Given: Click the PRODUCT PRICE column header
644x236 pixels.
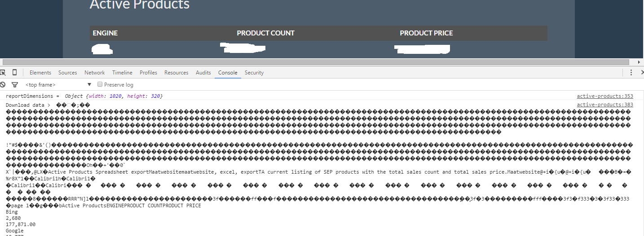Looking at the screenshot, I should [426, 33].
